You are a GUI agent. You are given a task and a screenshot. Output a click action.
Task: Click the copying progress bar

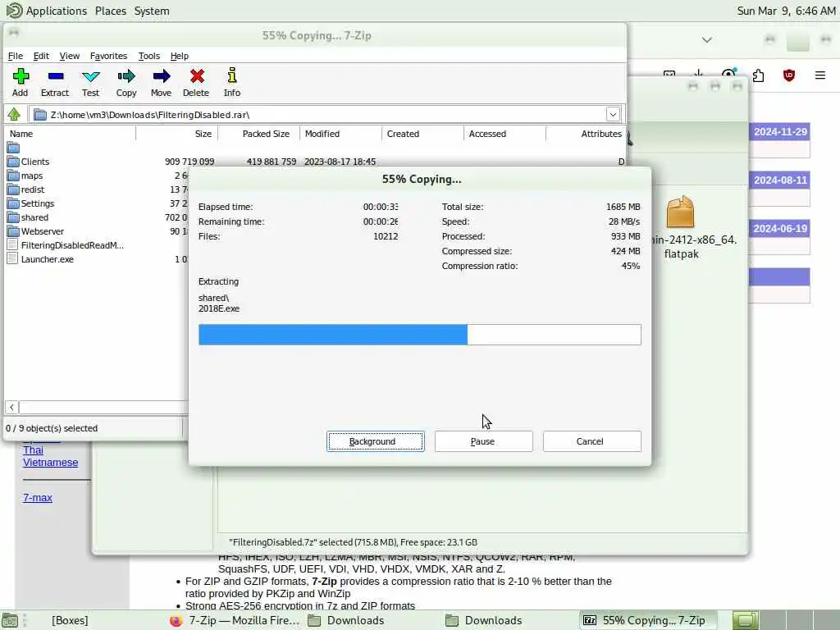(x=419, y=335)
